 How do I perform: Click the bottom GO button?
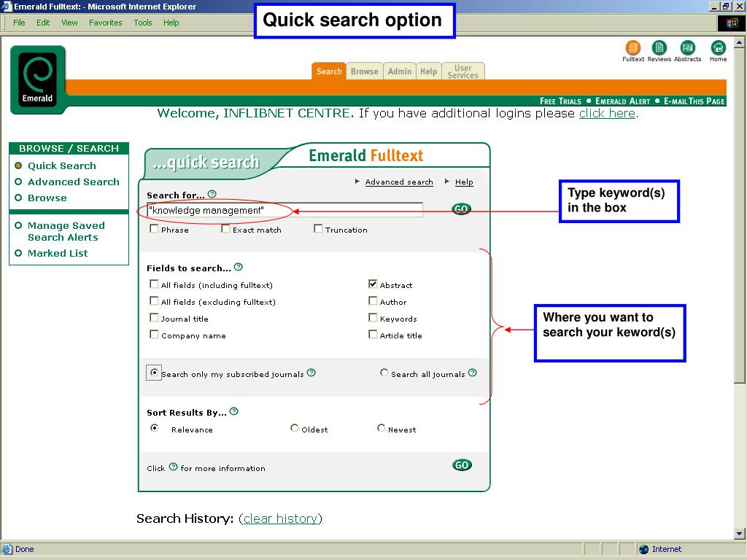coord(462,464)
